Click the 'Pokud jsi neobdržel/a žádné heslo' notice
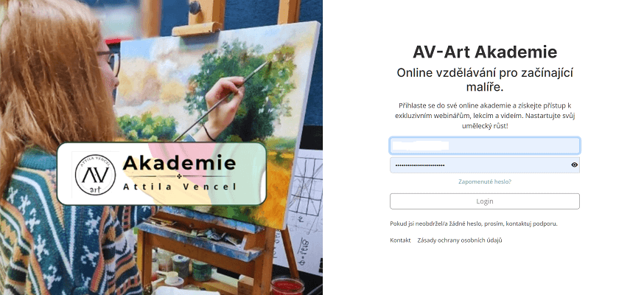Image resolution: width=644 pixels, height=295 pixels. [x=474, y=224]
